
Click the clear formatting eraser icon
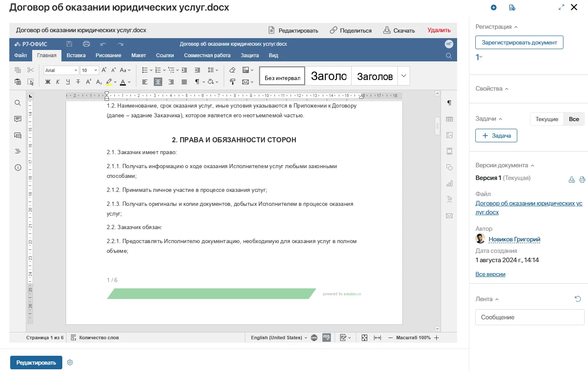232,70
